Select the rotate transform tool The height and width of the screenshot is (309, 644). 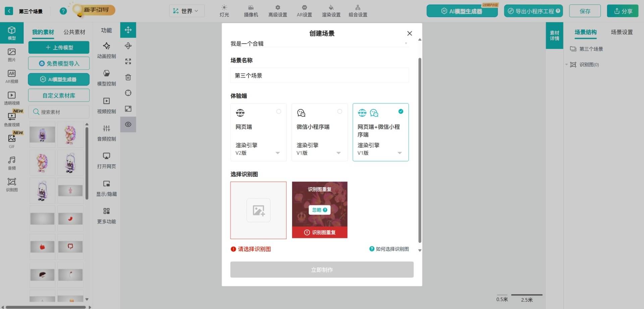click(x=128, y=46)
